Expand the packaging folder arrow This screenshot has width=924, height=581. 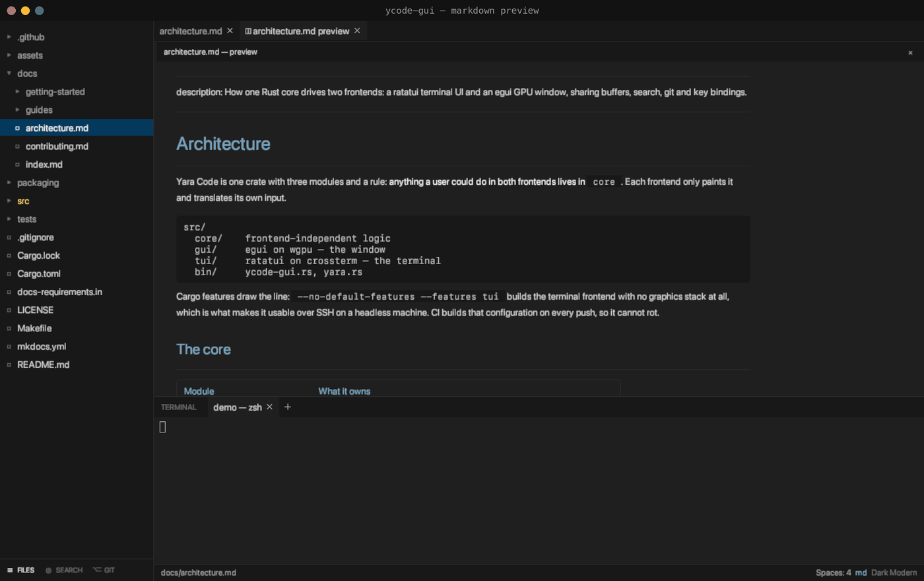[9, 183]
